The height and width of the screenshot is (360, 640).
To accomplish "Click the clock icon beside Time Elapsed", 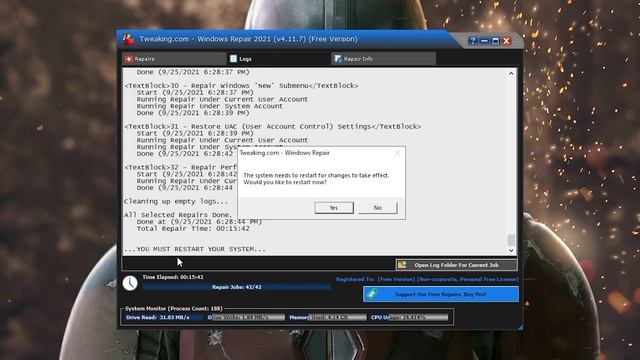I will (x=130, y=283).
